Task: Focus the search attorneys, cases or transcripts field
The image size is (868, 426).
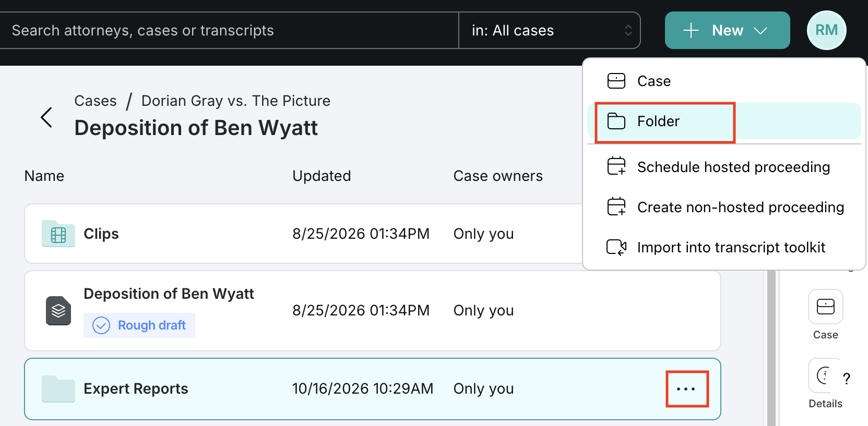Action: (229, 30)
